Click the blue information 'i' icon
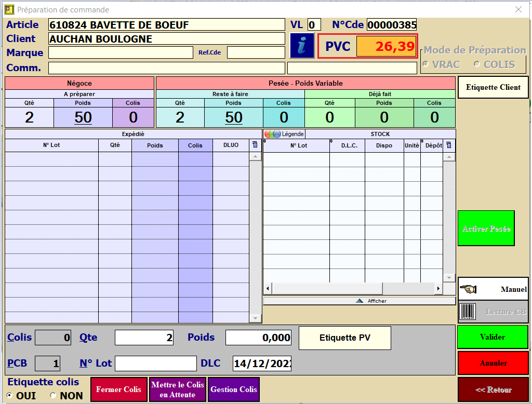This screenshot has height=404, width=532. tap(302, 46)
